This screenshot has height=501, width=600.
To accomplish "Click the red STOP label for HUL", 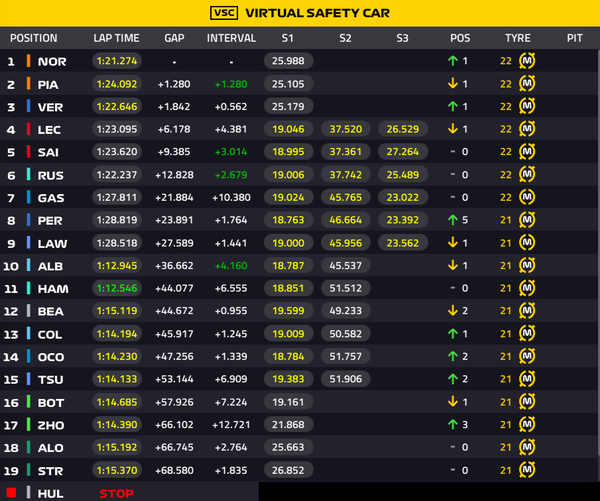I will (x=116, y=493).
